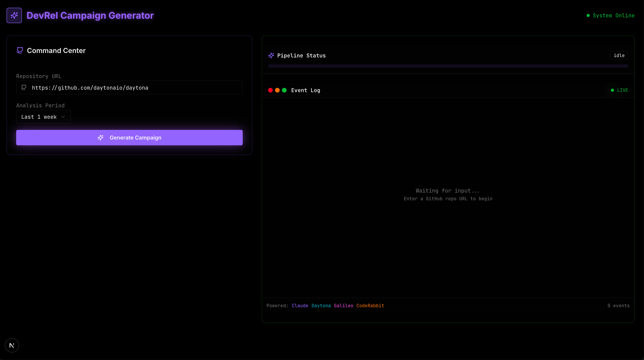Screen dimensions: 644x360
Task: Click the sparkle icon on Generate Campaign button
Action: pyautogui.click(x=100, y=138)
